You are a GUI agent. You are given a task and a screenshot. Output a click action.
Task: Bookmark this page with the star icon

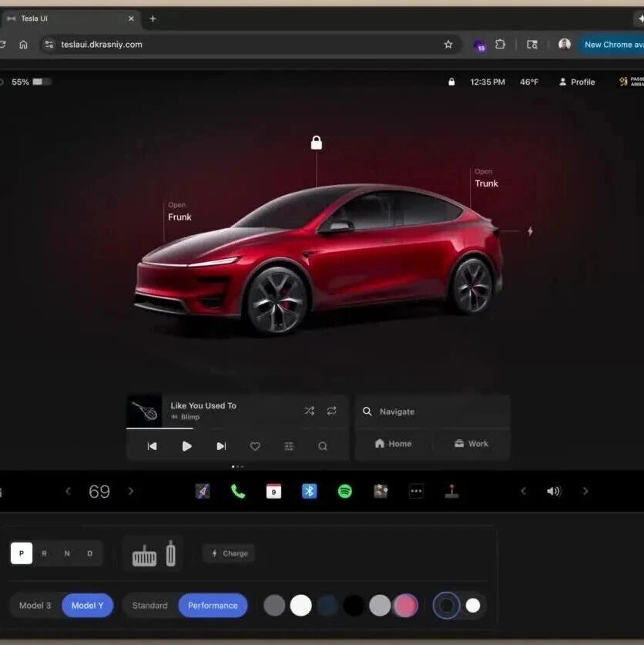click(448, 45)
